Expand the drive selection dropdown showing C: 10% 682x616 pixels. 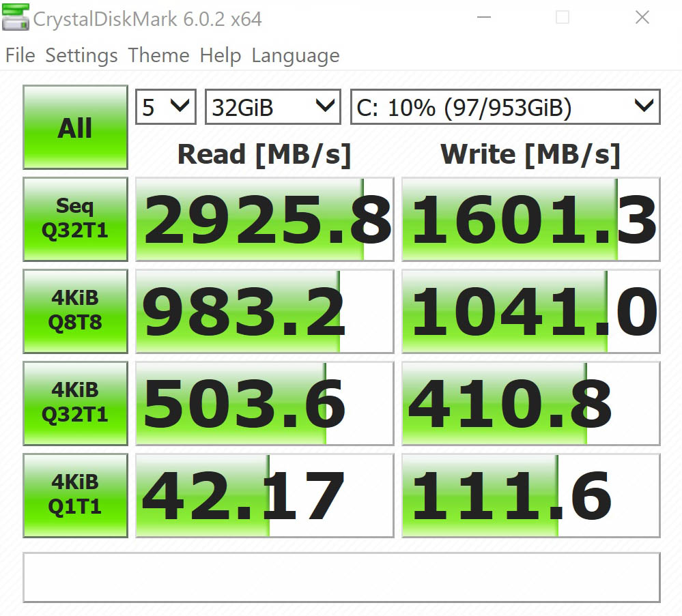pyautogui.click(x=505, y=107)
